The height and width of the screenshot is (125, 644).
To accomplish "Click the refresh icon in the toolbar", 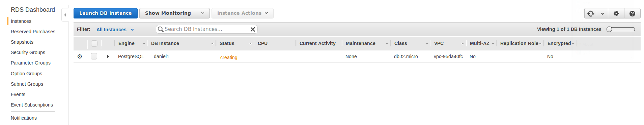I will tap(591, 13).
